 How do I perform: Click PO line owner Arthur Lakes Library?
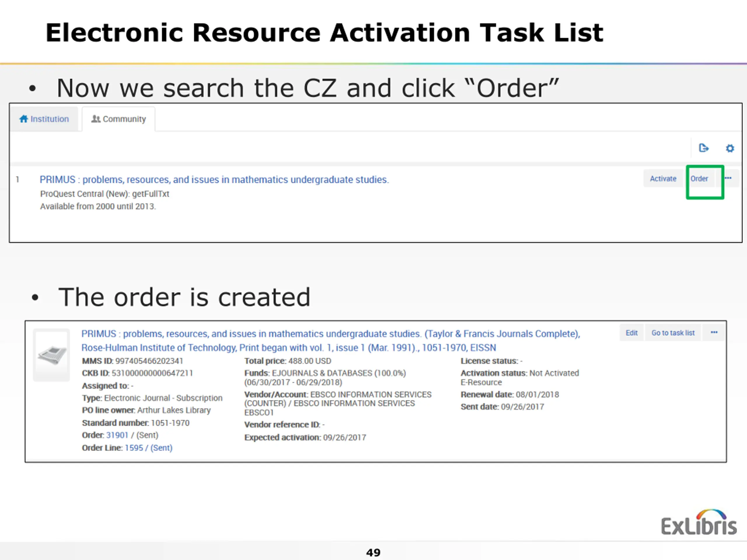[146, 410]
